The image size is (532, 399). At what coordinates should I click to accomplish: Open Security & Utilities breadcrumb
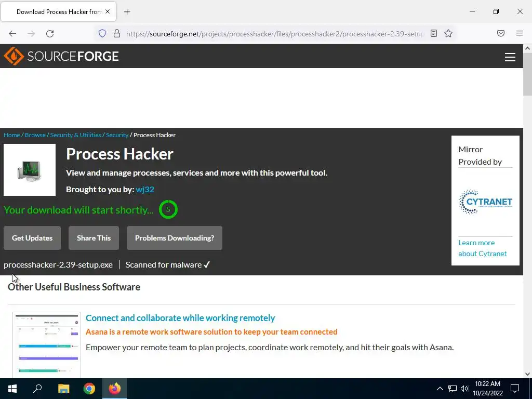(x=76, y=135)
